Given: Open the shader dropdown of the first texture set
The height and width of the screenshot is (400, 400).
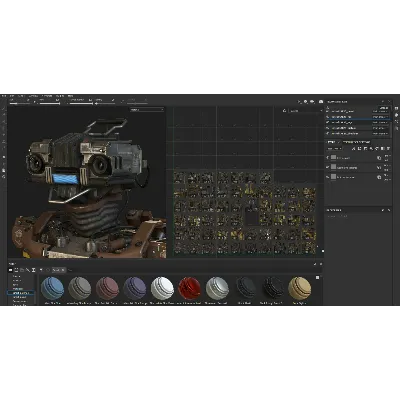Looking at the screenshot, I should click(380, 111).
